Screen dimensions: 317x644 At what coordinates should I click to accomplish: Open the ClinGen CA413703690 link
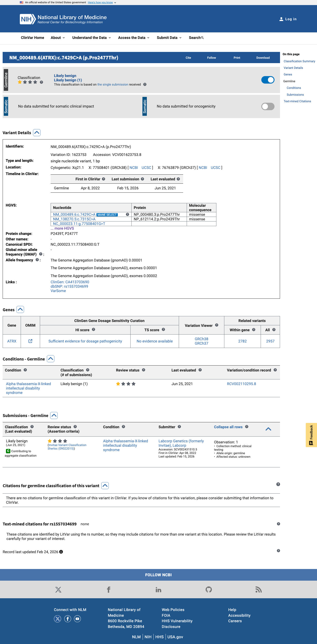(x=70, y=282)
